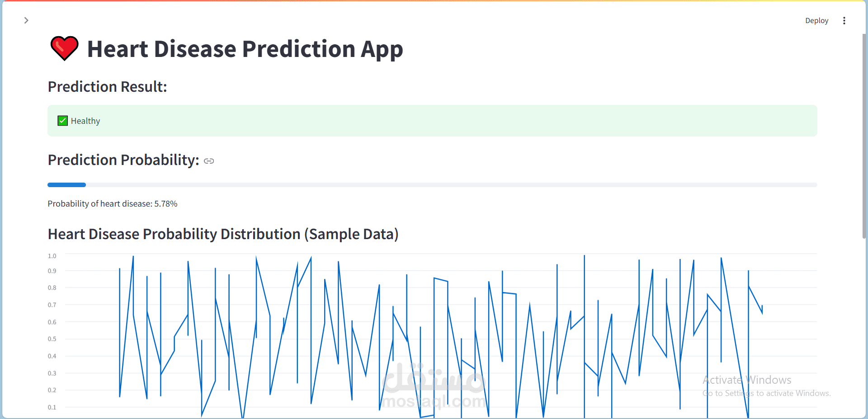Expand the collapsed sidebar with the chevron

click(26, 20)
